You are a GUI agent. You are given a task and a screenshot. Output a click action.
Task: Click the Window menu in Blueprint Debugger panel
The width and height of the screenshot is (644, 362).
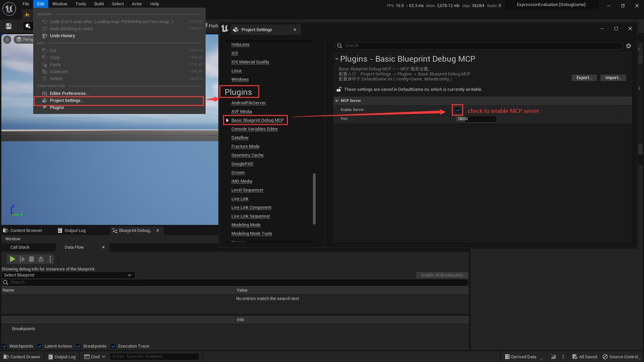13,239
